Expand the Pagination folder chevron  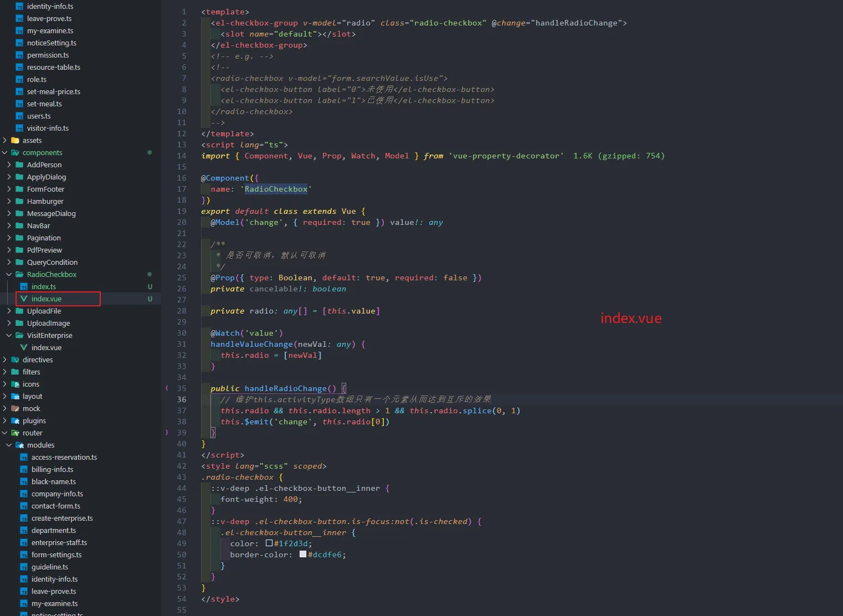coord(9,238)
